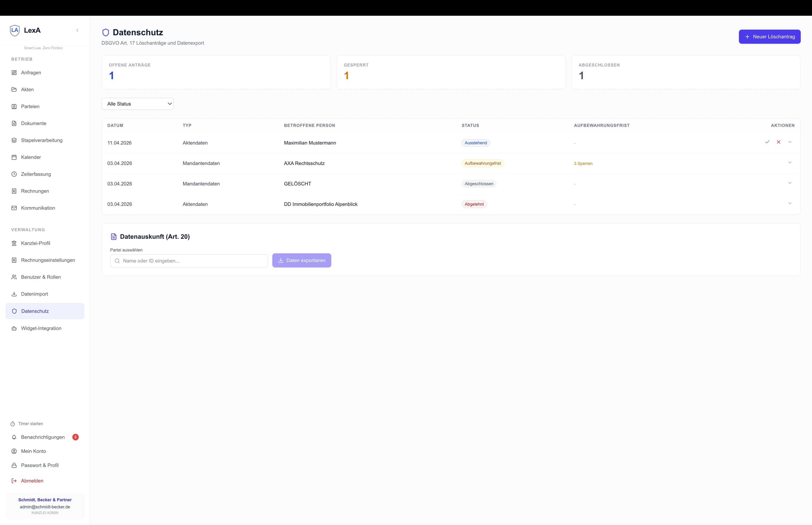Click the LexA shield logo
Viewport: 812px width, 525px height.
(15, 30)
